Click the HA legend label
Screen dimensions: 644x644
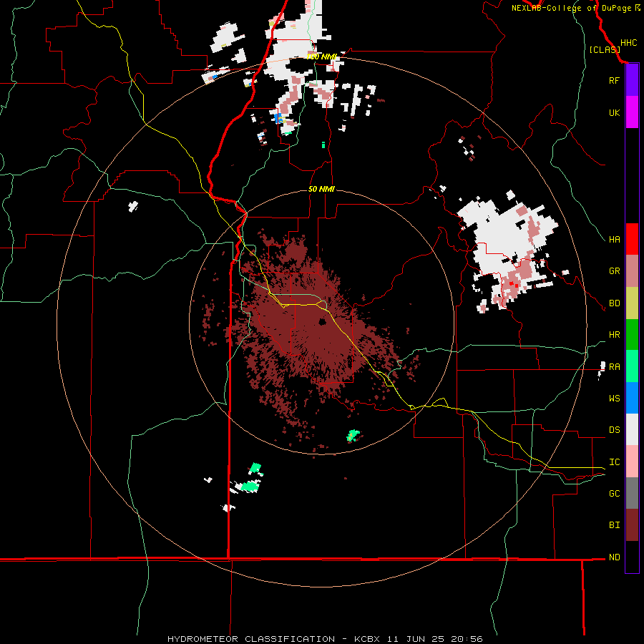pos(614,239)
